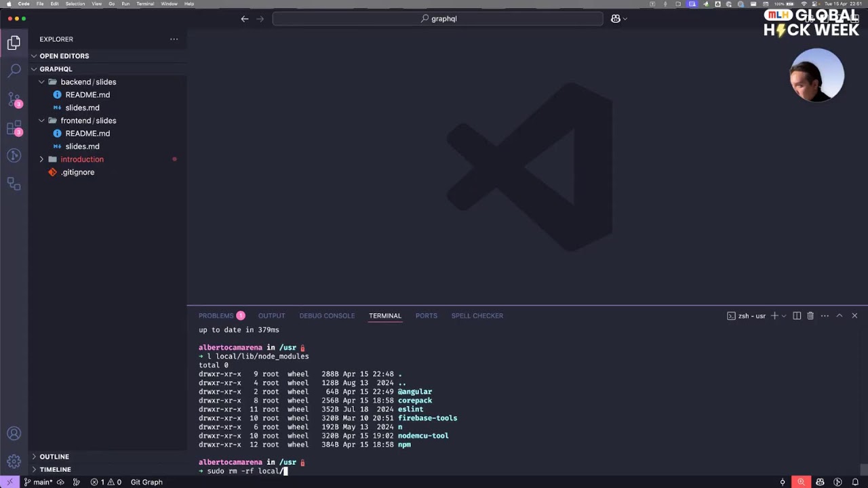Go back with the navigation arrow
This screenshot has height=488, width=868.
coord(245,19)
